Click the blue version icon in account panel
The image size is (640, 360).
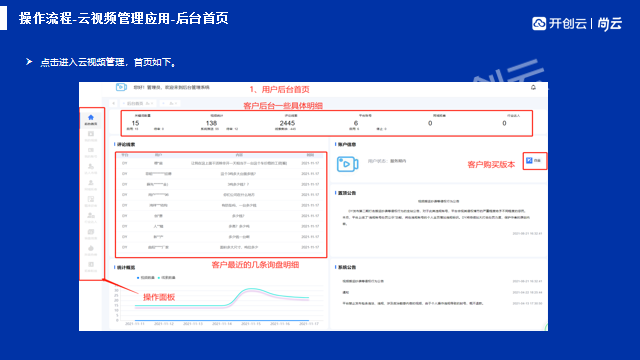[529, 160]
